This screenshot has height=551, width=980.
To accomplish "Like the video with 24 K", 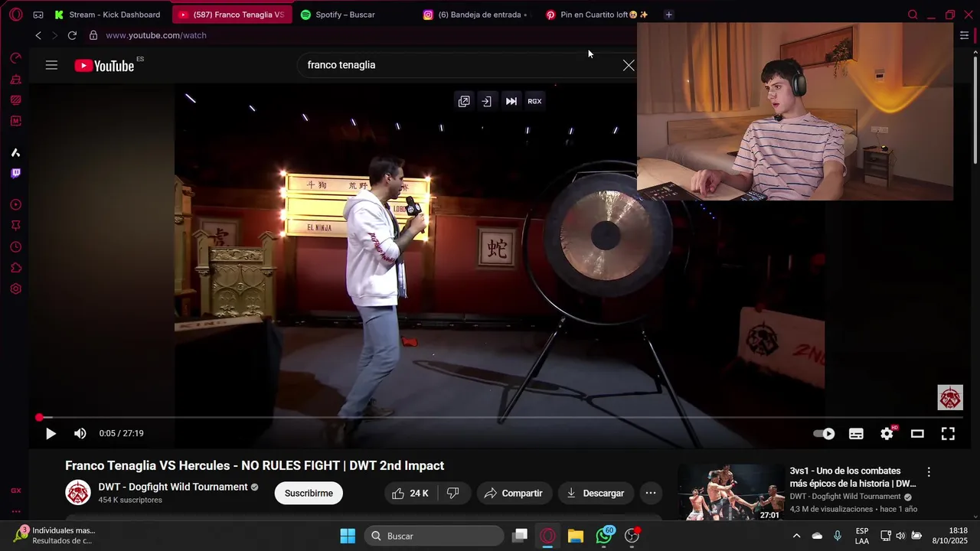I will [410, 494].
